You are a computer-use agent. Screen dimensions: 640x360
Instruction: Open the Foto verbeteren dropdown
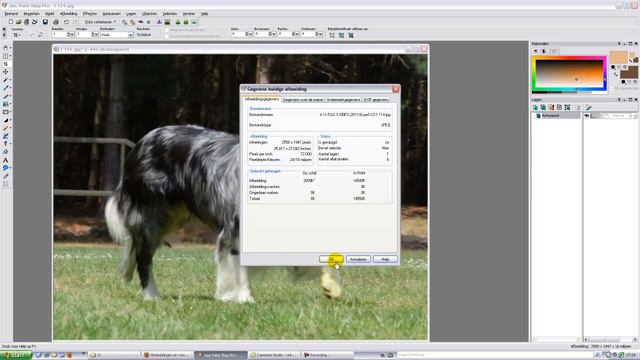(x=100, y=22)
